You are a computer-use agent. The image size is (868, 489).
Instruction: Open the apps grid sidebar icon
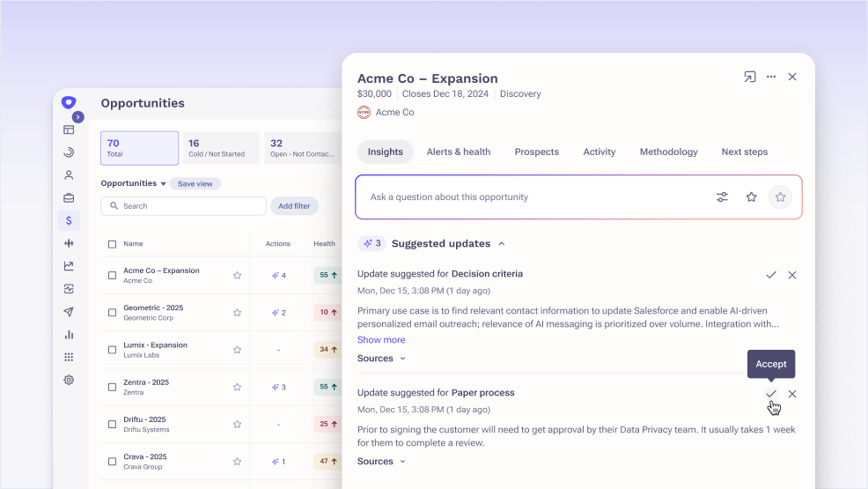69,357
